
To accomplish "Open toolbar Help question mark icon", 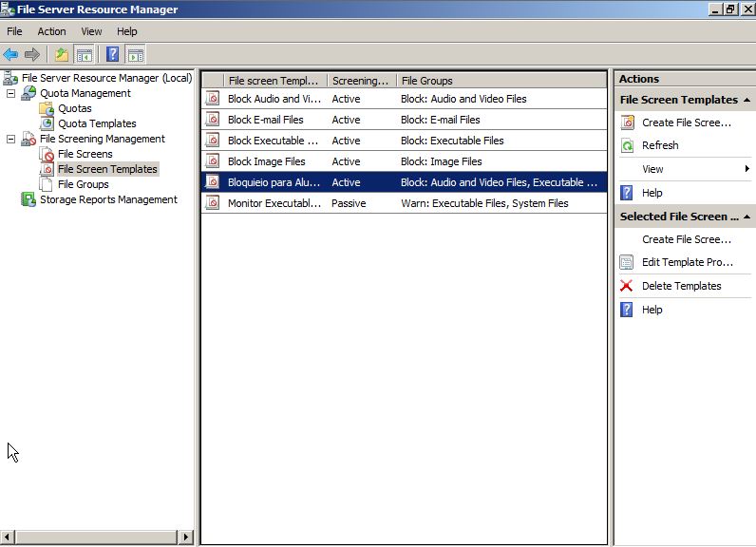I will coord(112,54).
